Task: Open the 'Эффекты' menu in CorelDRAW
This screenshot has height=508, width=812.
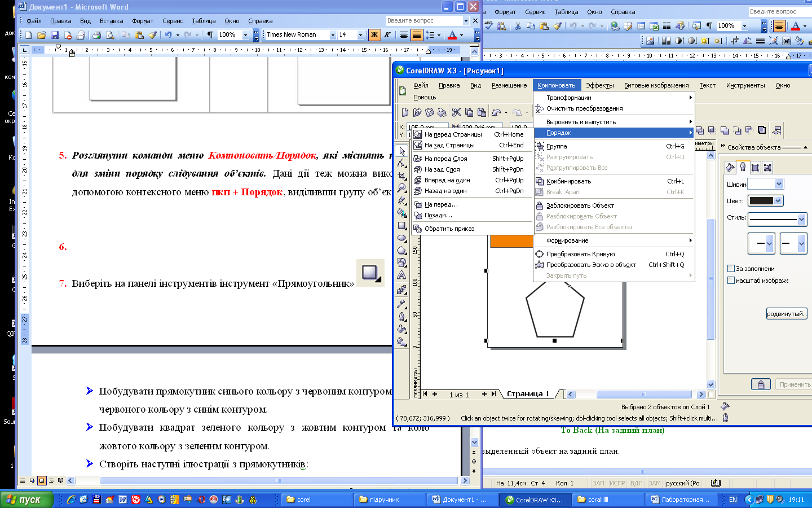Action: point(599,85)
